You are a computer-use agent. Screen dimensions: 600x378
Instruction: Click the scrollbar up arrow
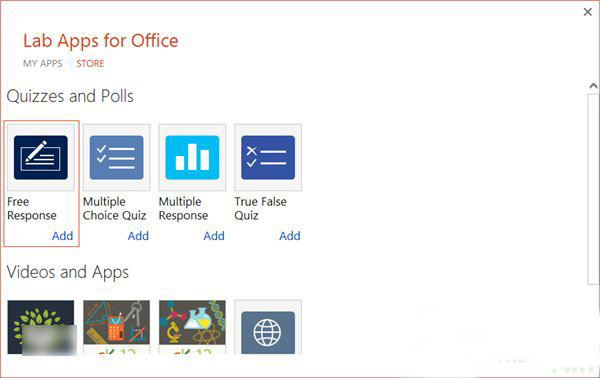click(x=593, y=86)
